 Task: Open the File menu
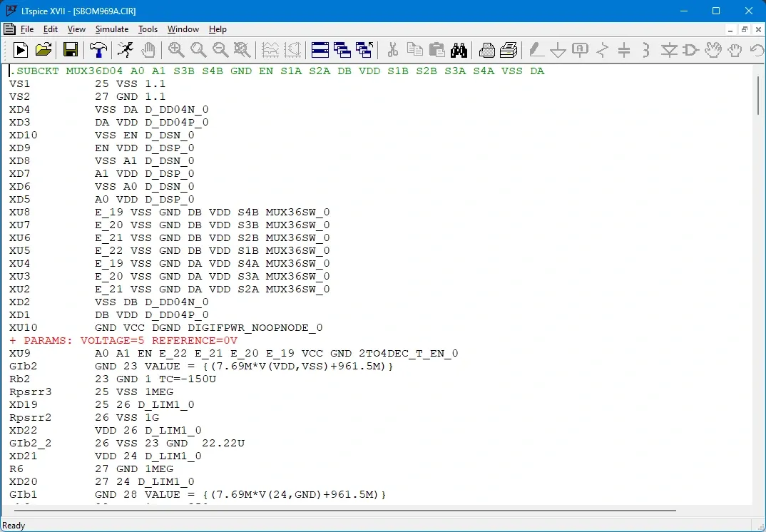tap(27, 29)
